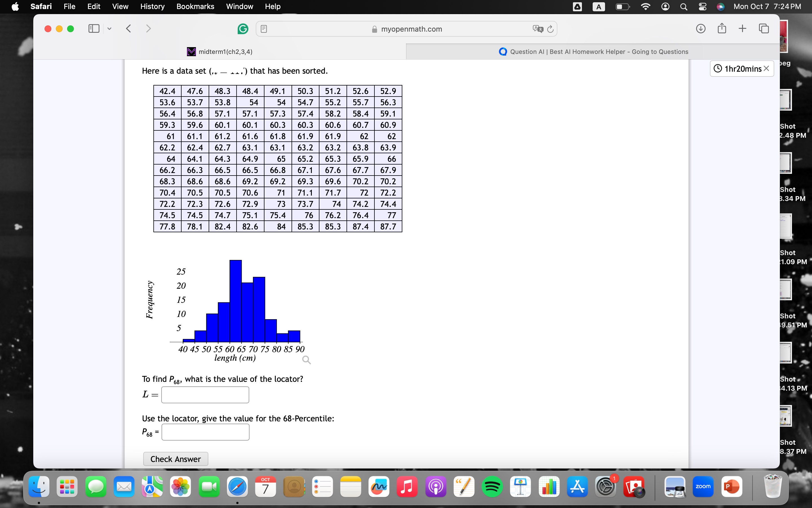The height and width of the screenshot is (508, 812).
Task: Submit with Check Answer button
Action: 175,459
